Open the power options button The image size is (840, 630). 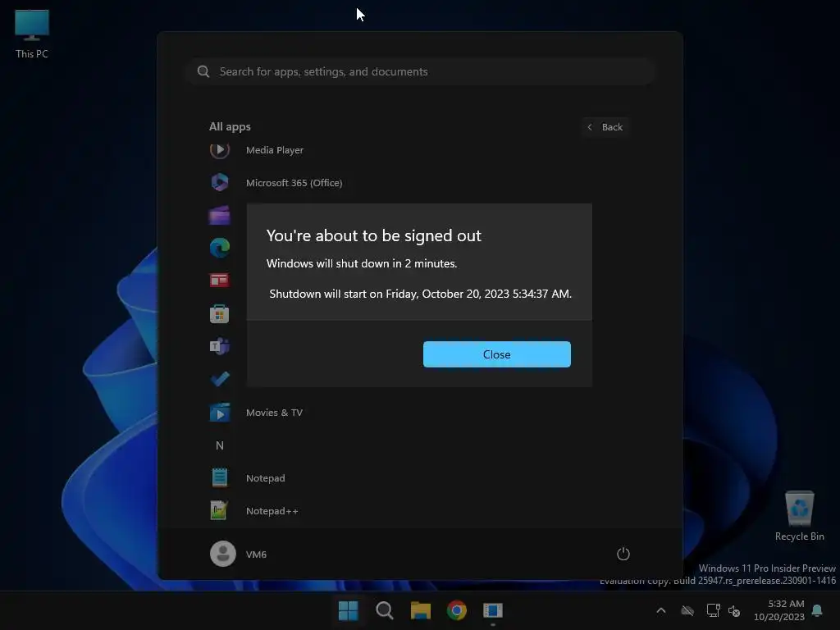click(x=623, y=554)
